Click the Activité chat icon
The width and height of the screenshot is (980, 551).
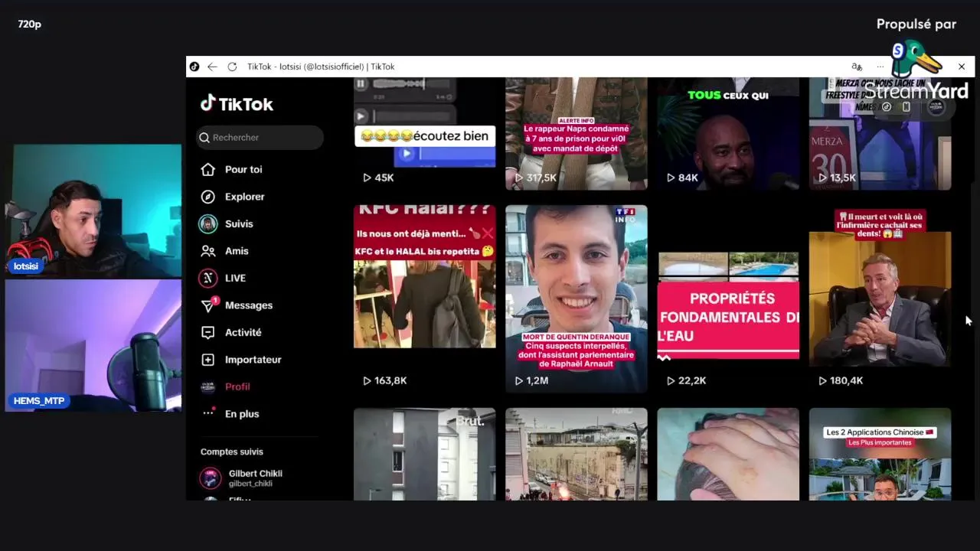207,332
